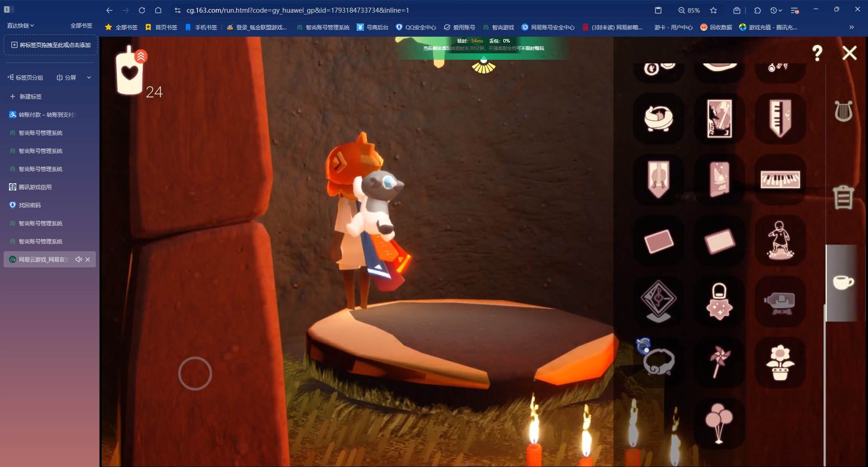868x467 pixels.
Task: Select the piano keyboard instrument icon
Action: coord(780,180)
